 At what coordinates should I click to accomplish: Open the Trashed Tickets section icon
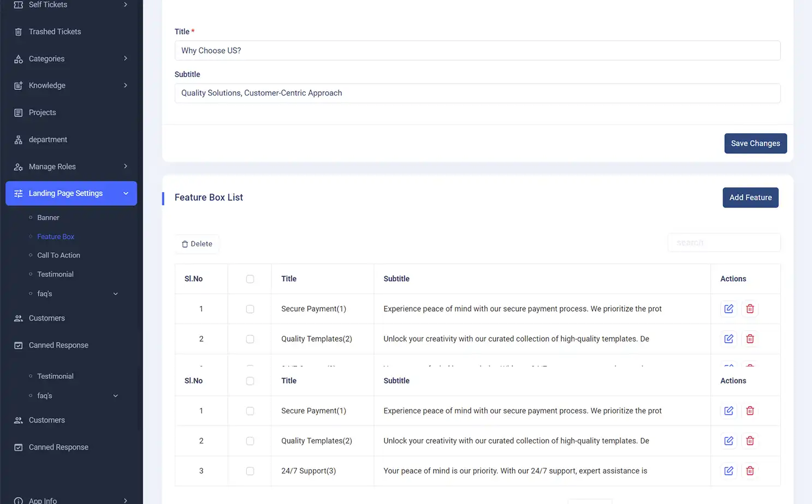point(18,31)
